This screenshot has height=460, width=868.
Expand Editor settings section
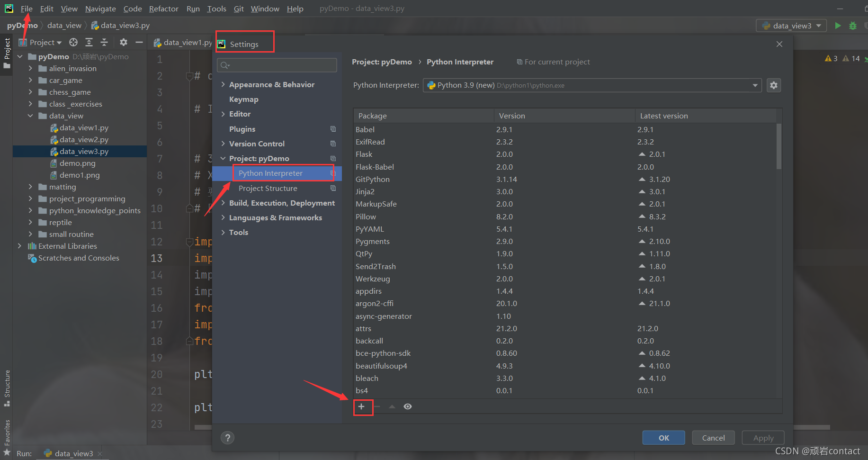tap(223, 114)
